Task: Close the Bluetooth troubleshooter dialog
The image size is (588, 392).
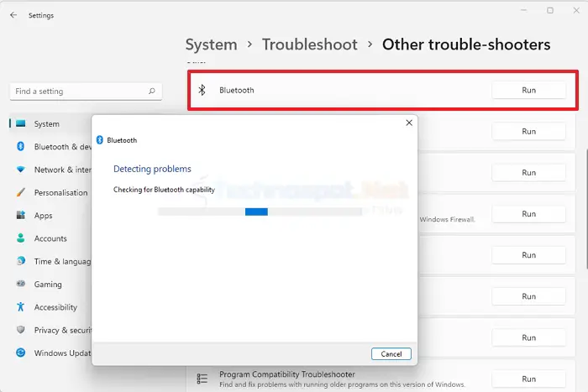Action: 409,123
